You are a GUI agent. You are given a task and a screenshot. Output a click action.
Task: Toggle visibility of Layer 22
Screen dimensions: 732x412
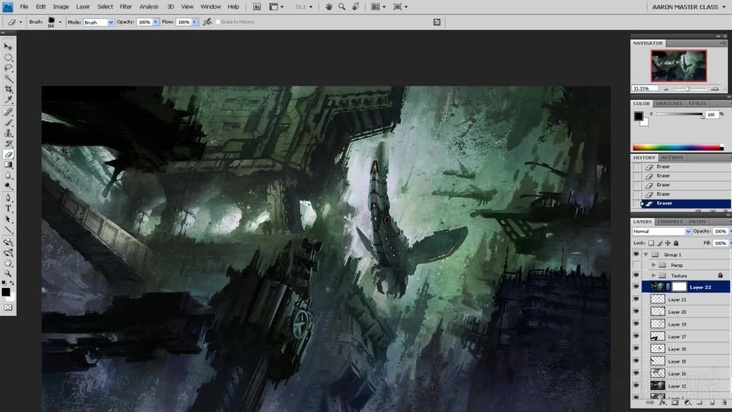[x=636, y=287]
